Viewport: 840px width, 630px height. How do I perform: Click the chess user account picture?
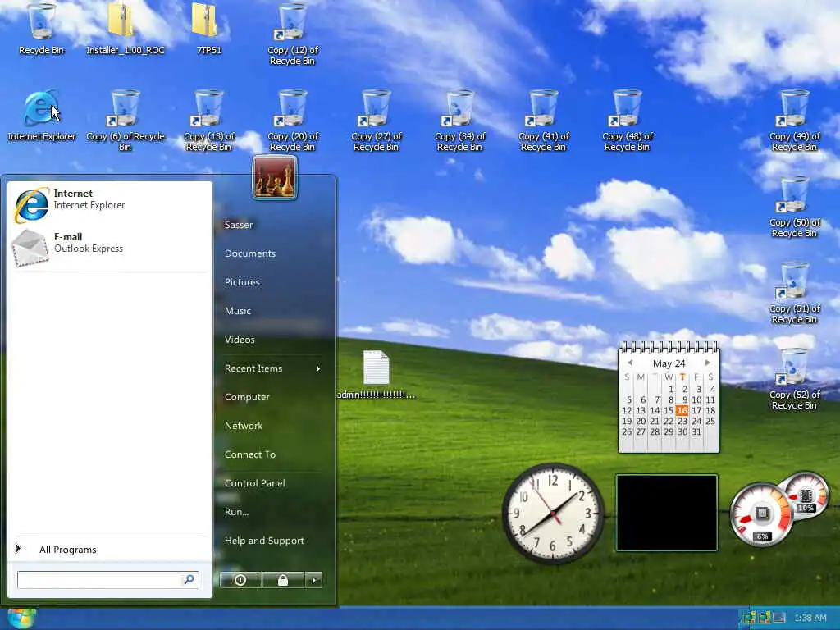274,177
